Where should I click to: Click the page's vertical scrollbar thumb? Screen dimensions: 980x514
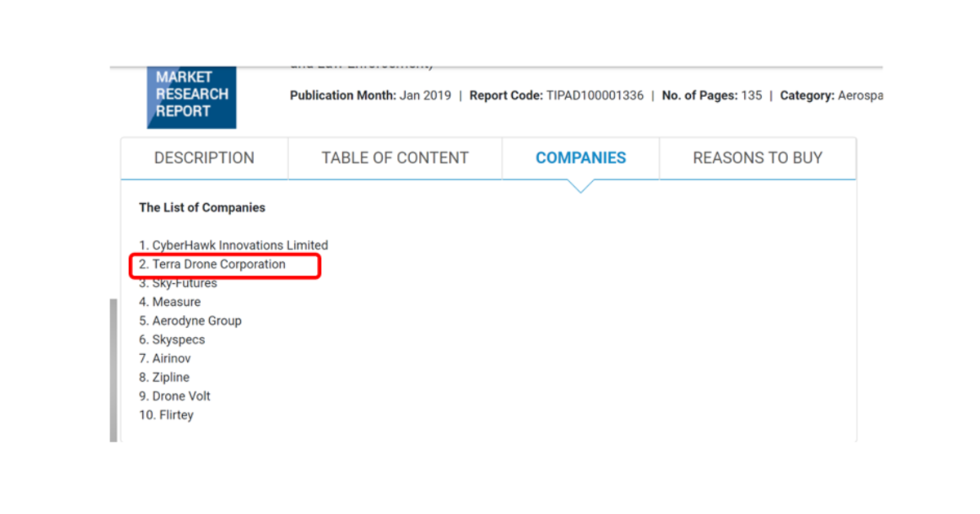114,370
